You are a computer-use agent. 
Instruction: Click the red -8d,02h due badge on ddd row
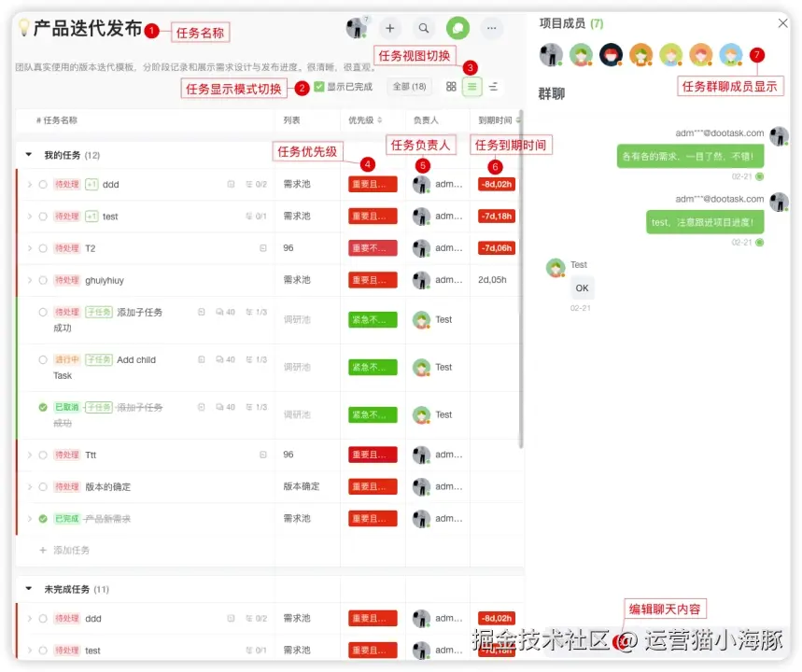[497, 184]
